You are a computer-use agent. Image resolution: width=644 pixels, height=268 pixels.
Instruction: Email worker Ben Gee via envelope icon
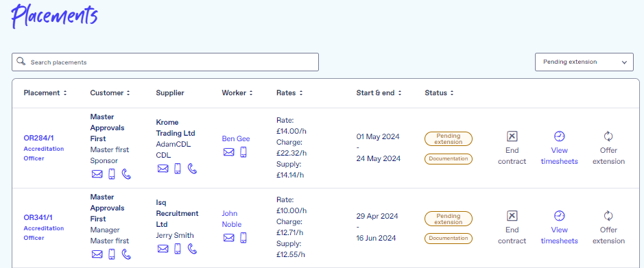(x=229, y=152)
